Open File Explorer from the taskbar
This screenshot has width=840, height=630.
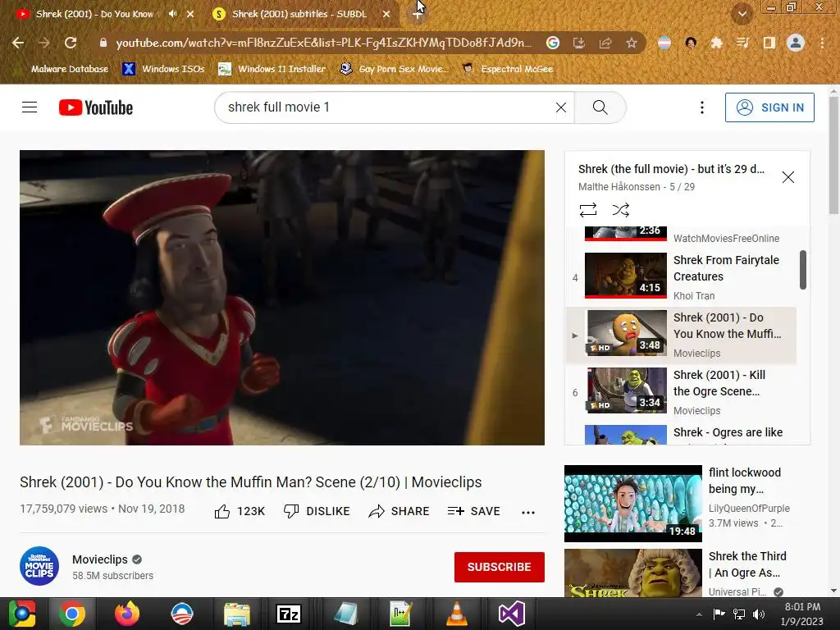(x=237, y=614)
